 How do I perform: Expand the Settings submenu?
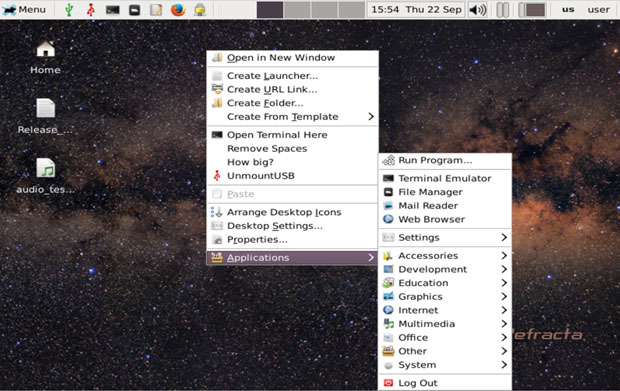coord(445,237)
